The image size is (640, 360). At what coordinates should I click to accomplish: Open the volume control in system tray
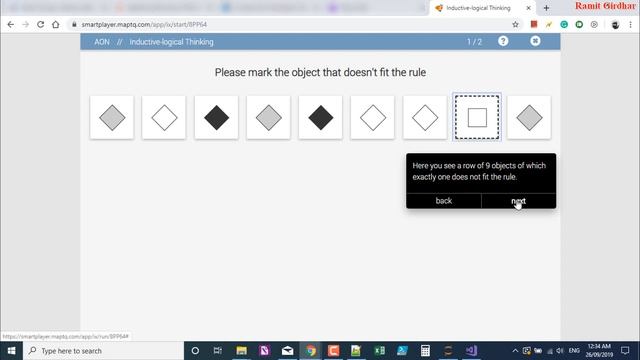coord(560,351)
